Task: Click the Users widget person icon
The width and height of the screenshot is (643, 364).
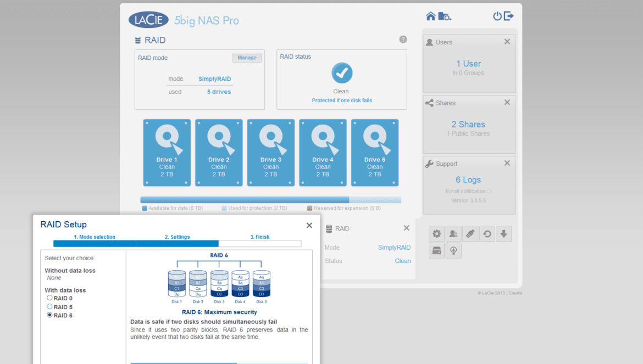Action: [x=429, y=42]
